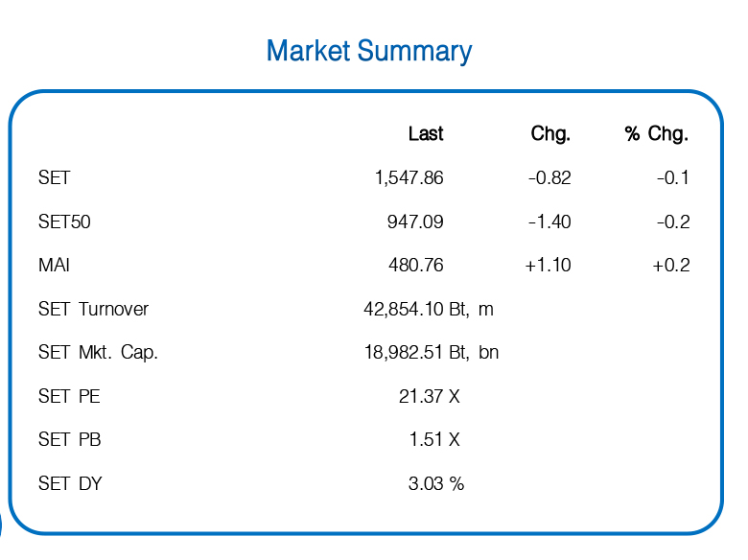
Task: Click the SET50 row label
Action: pyautogui.click(x=64, y=222)
